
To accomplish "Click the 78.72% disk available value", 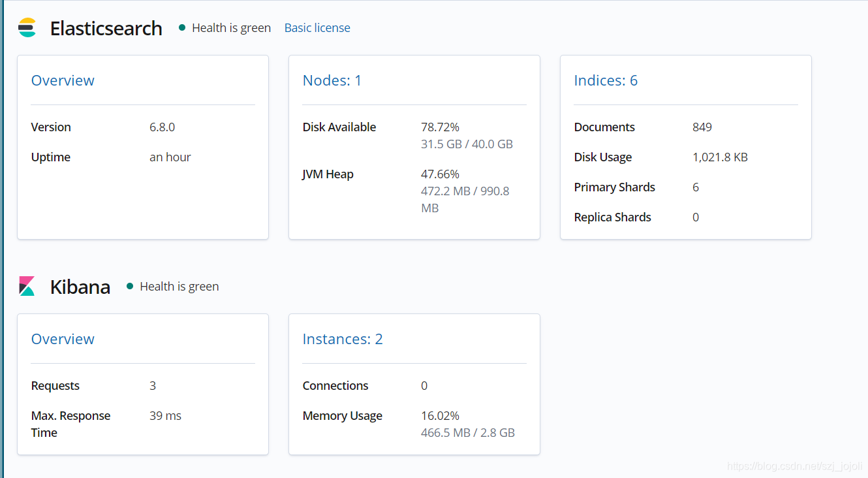I will click(441, 127).
